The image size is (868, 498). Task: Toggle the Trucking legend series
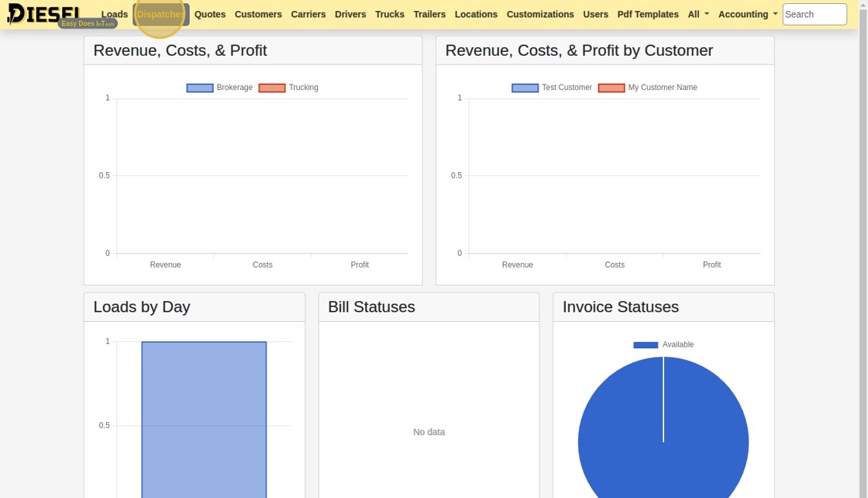click(x=288, y=88)
